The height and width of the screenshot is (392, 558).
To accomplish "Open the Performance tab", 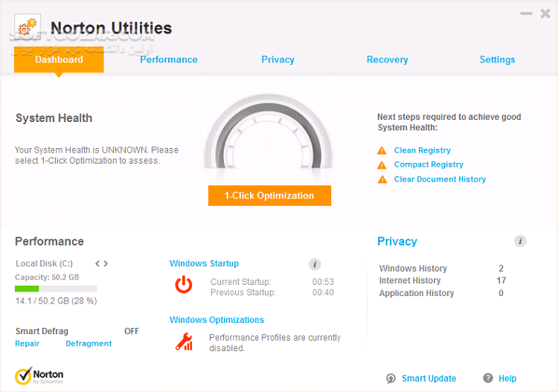I will point(169,60).
